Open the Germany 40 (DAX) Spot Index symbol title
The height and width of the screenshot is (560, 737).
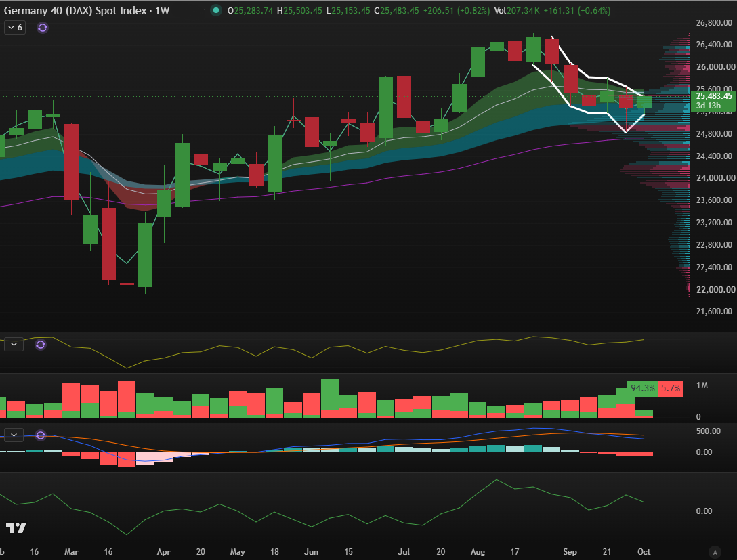[87, 10]
